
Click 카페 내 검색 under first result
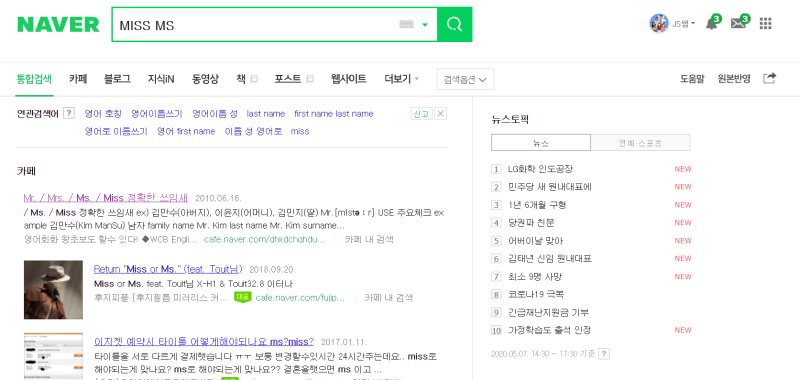[x=369, y=239]
